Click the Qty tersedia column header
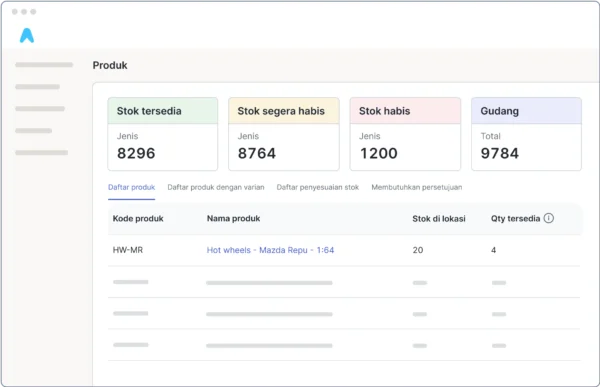 515,219
